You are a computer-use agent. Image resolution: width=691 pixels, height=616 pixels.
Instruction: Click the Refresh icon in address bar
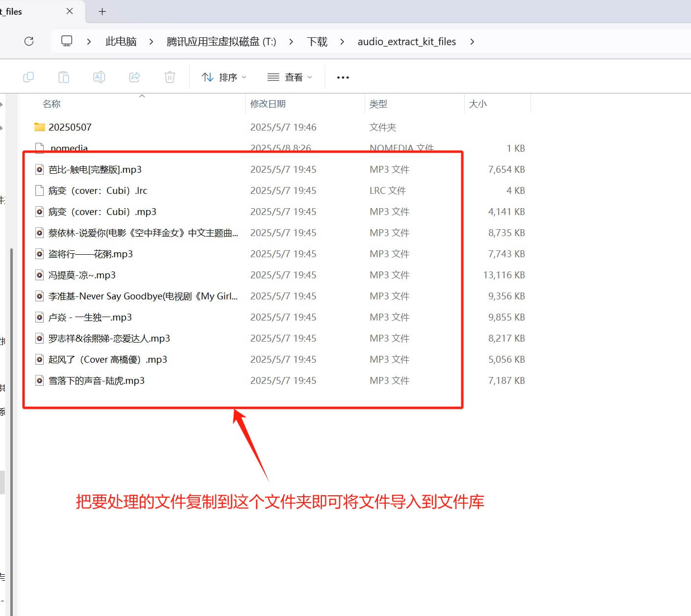pyautogui.click(x=29, y=41)
